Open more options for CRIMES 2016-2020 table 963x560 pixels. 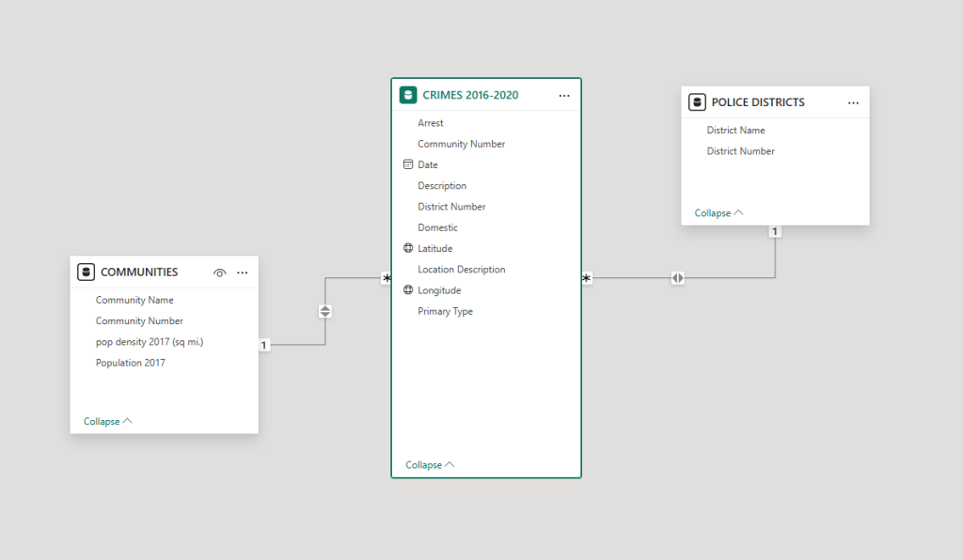tap(564, 95)
